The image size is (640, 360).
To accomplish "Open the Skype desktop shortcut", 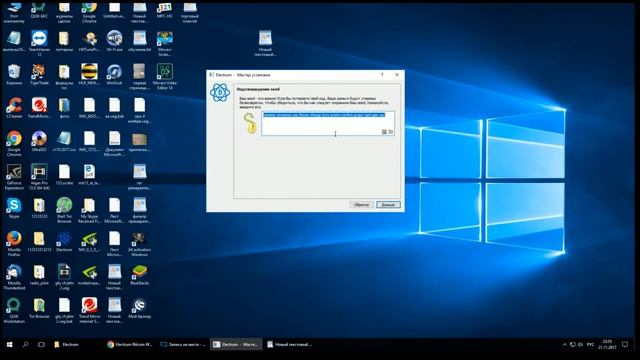I will pos(14,208).
